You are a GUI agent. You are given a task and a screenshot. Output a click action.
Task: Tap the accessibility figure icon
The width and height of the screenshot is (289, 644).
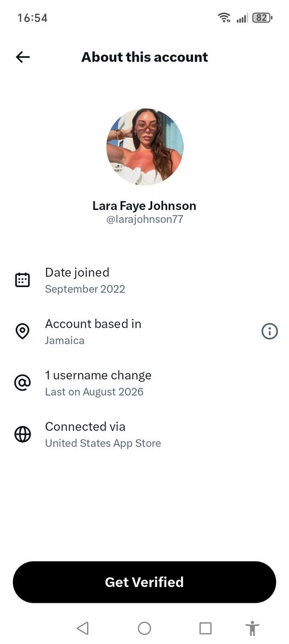pos(252,628)
